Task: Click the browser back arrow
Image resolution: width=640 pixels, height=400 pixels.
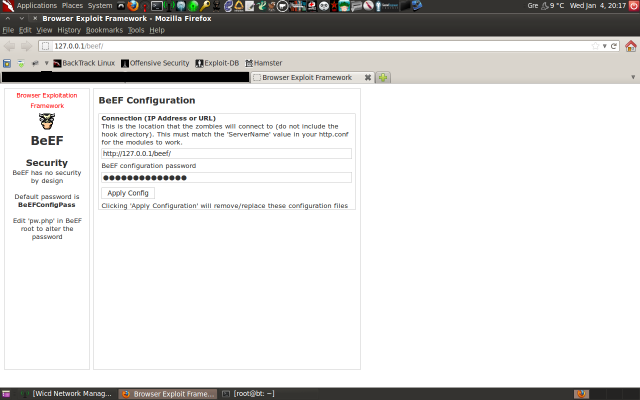Action: (x=10, y=46)
